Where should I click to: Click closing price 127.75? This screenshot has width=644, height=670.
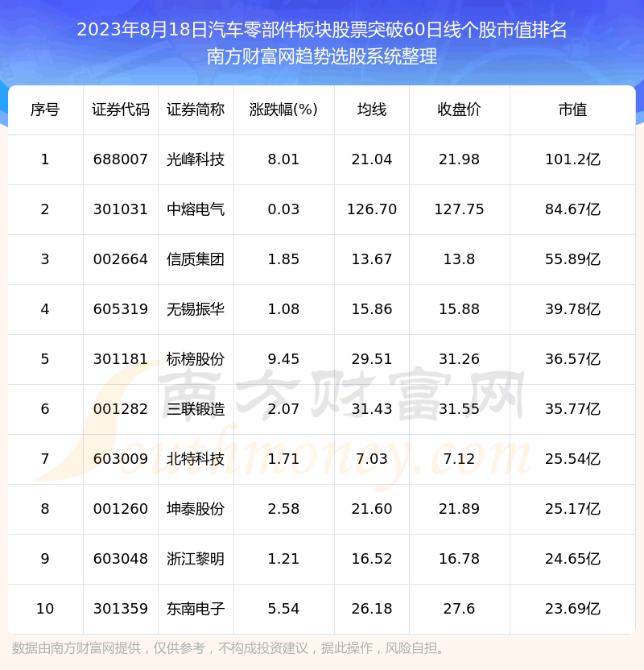coord(459,209)
